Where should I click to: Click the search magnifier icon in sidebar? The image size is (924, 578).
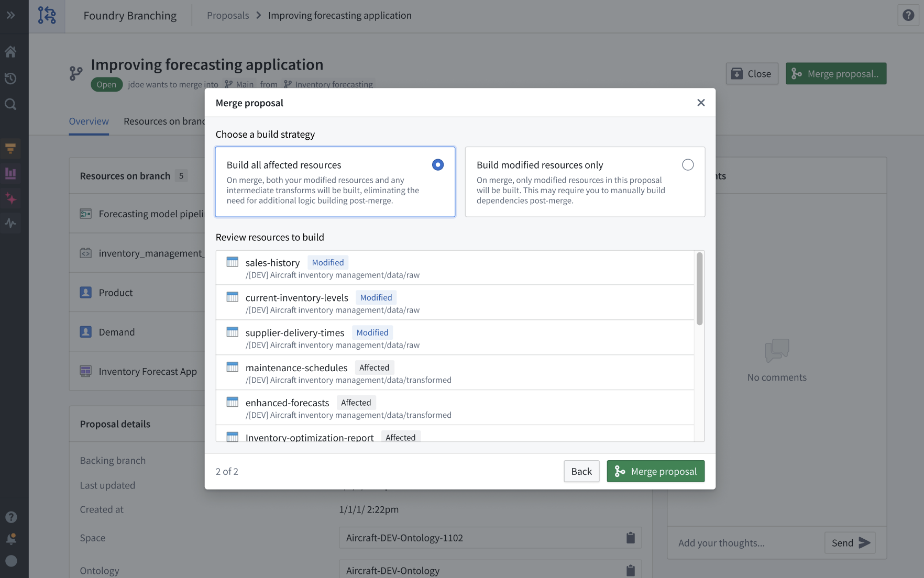click(x=10, y=105)
